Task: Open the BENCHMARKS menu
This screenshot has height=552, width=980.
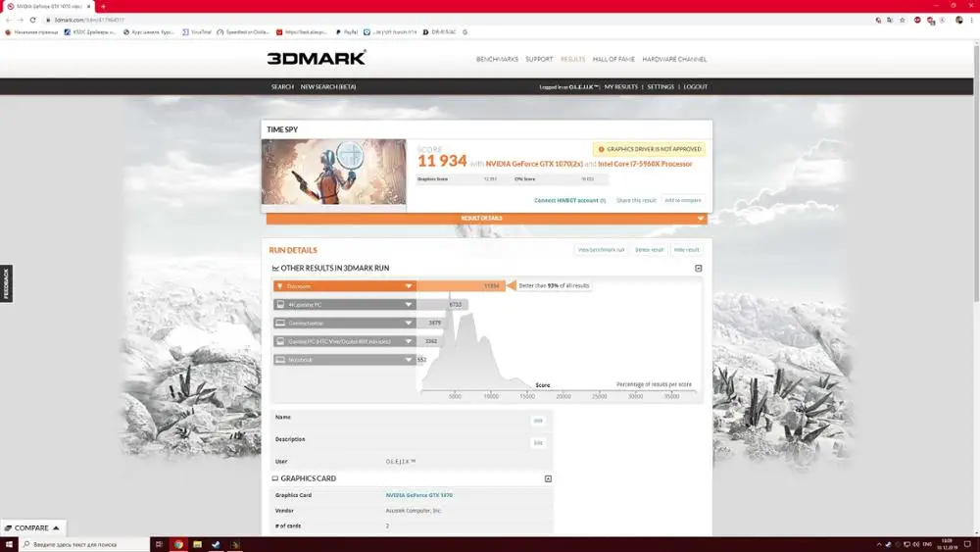Action: pos(497,60)
